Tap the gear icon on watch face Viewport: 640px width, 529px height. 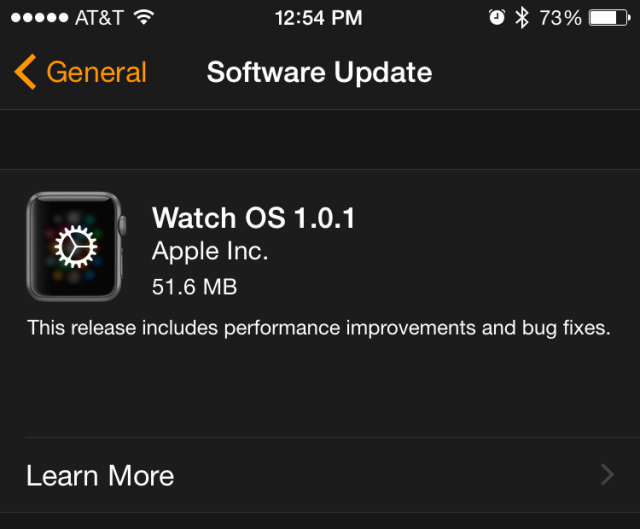(76, 247)
